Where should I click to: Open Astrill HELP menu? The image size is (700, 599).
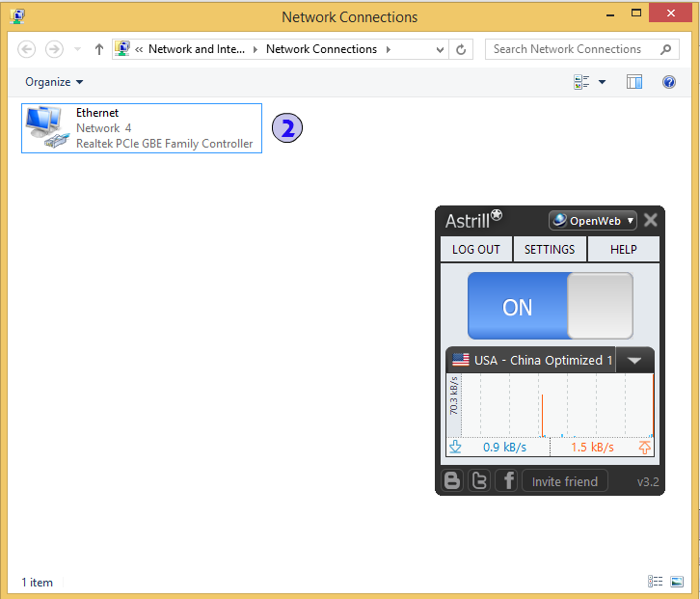624,249
